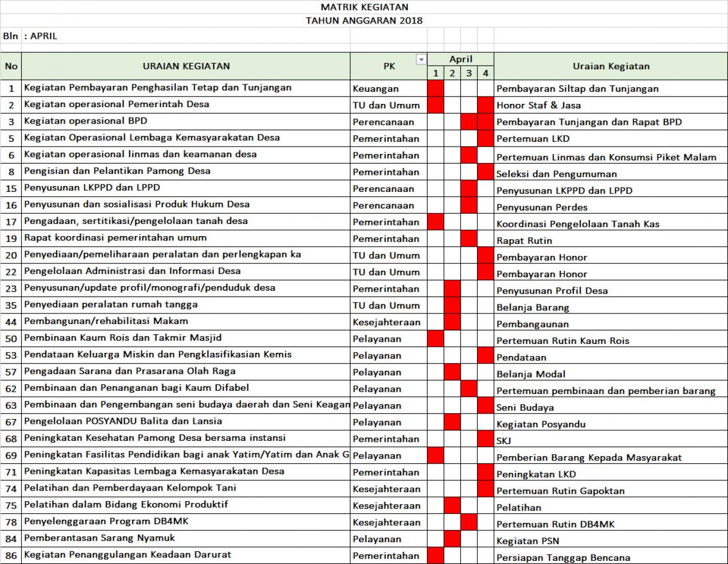Click week 1 header under April
Image resolution: width=728 pixels, height=564 pixels.
pos(435,73)
